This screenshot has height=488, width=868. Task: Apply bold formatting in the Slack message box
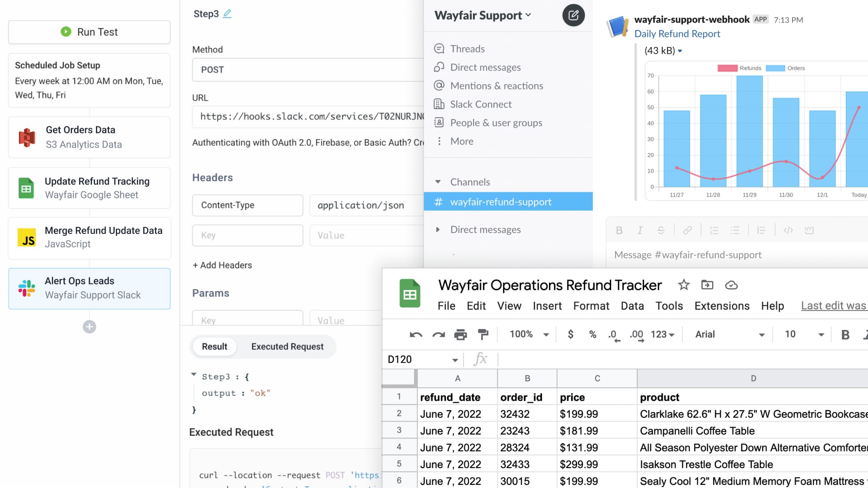click(618, 230)
